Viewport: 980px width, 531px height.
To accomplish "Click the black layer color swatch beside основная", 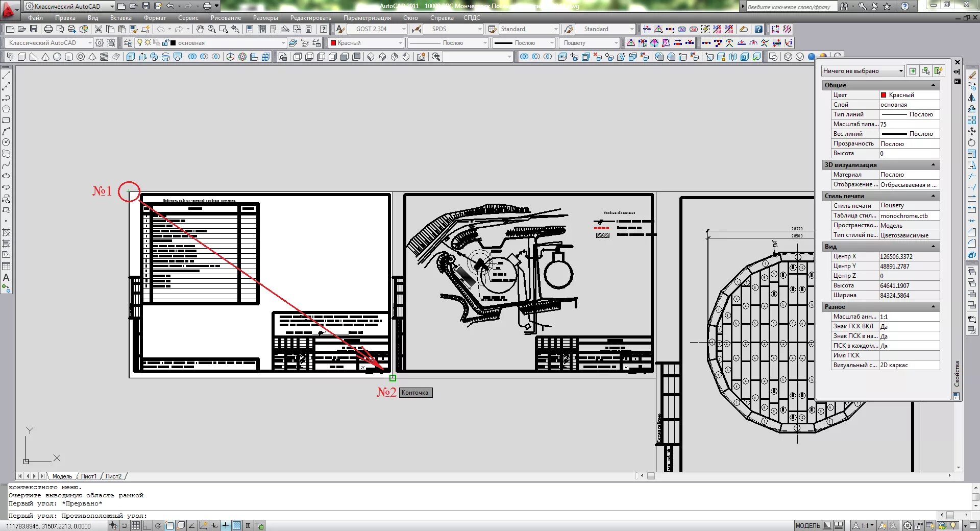I will 173,43.
